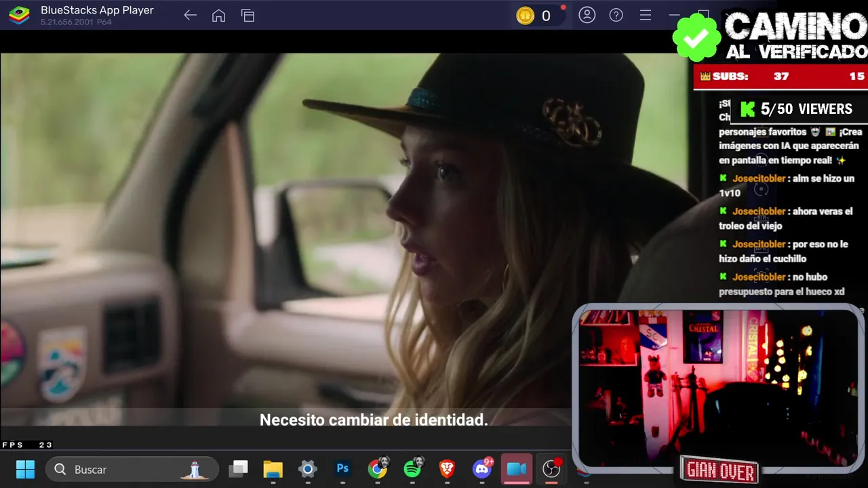The height and width of the screenshot is (488, 868).
Task: Open File Explorer from the taskbar
Action: point(273,469)
